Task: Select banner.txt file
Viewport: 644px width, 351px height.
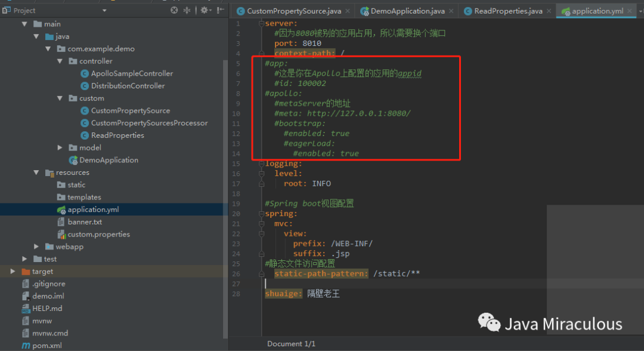Action: (85, 222)
